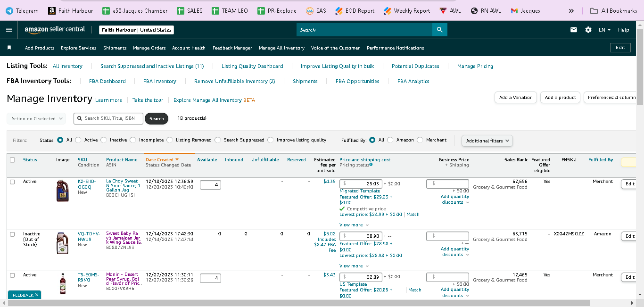Open the RN AWL bookmark
The width and height of the screenshot is (644, 307).
point(486,10)
